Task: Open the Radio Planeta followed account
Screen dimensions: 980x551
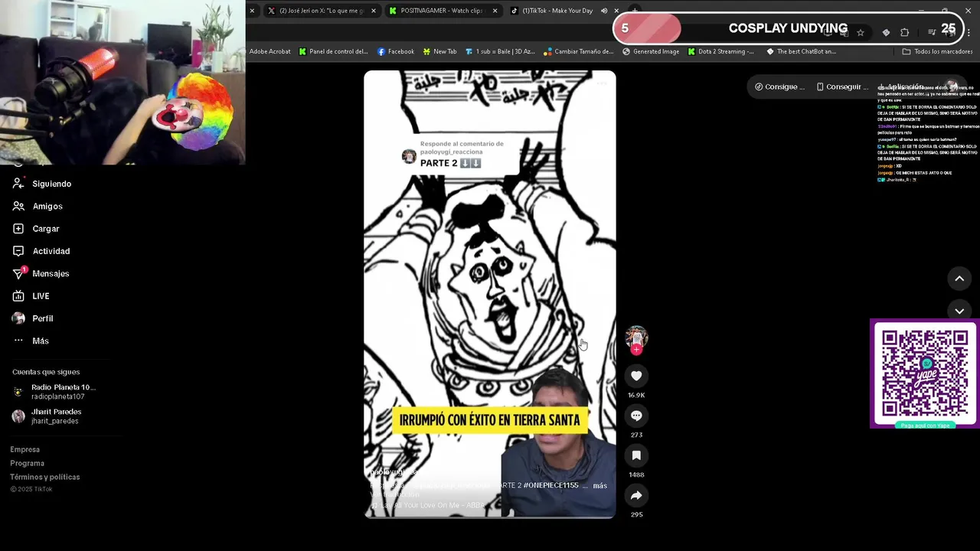Action: pos(61,392)
